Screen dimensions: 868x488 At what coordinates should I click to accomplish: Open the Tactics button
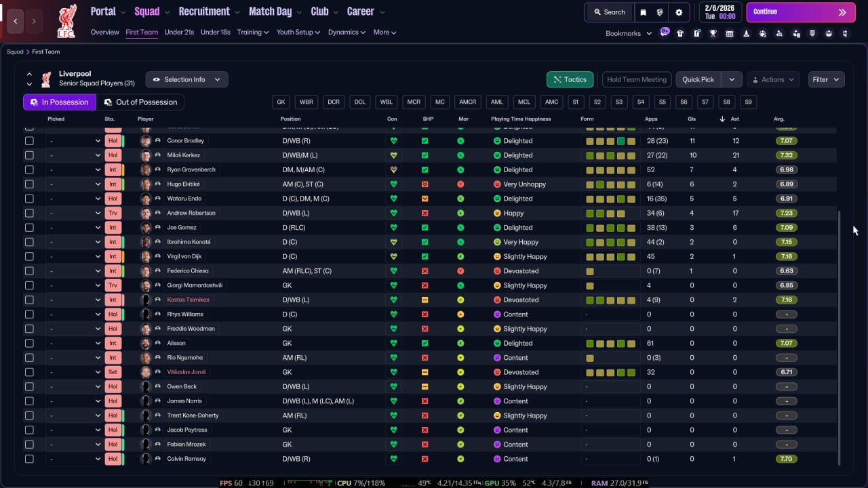point(570,79)
